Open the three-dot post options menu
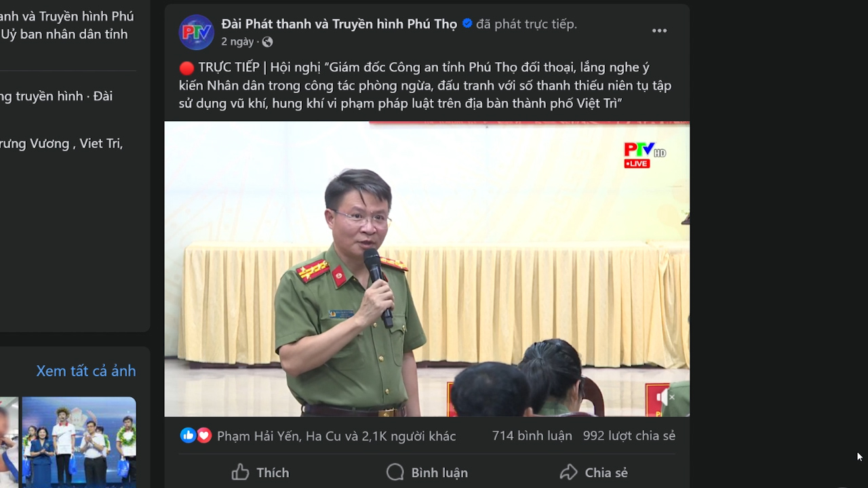868x488 pixels. 659,31
